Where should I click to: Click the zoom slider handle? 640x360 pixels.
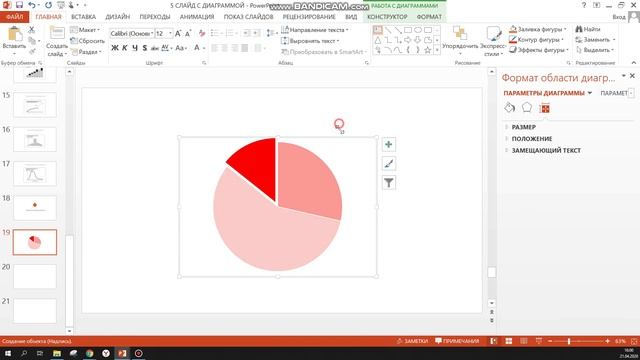pyautogui.click(x=569, y=341)
